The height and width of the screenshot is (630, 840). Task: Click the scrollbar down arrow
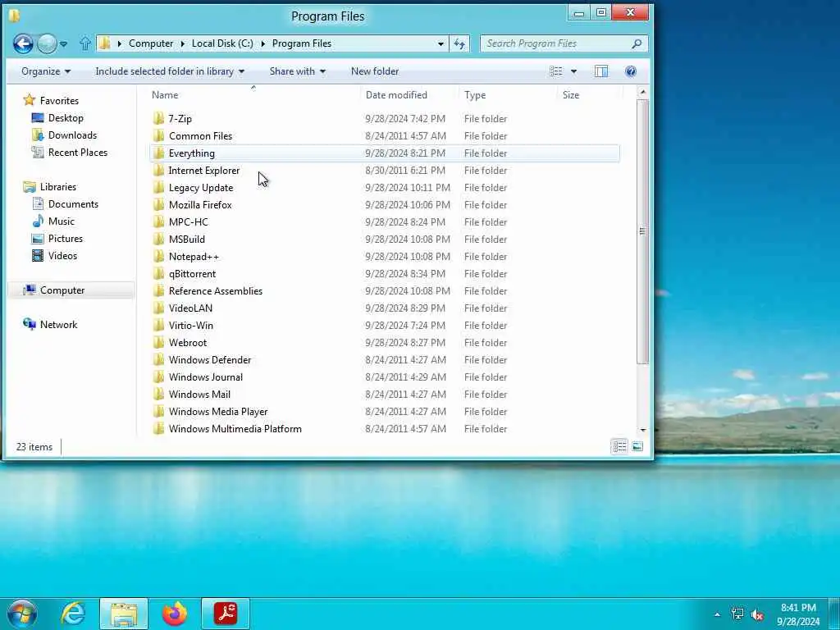pyautogui.click(x=642, y=430)
